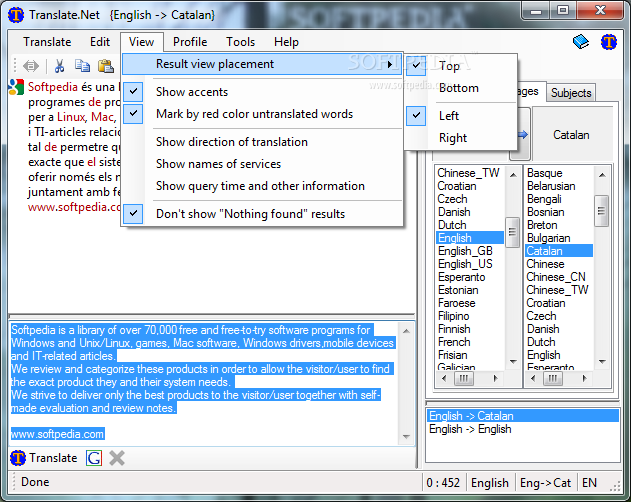Image resolution: width=631 pixels, height=502 pixels.
Task: Open the Edit menu
Action: coord(100,42)
